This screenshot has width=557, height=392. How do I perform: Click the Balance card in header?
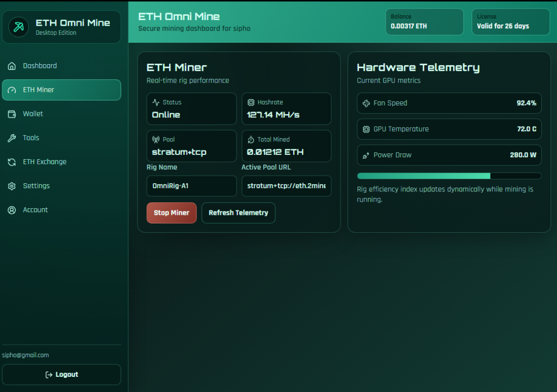[x=424, y=22]
